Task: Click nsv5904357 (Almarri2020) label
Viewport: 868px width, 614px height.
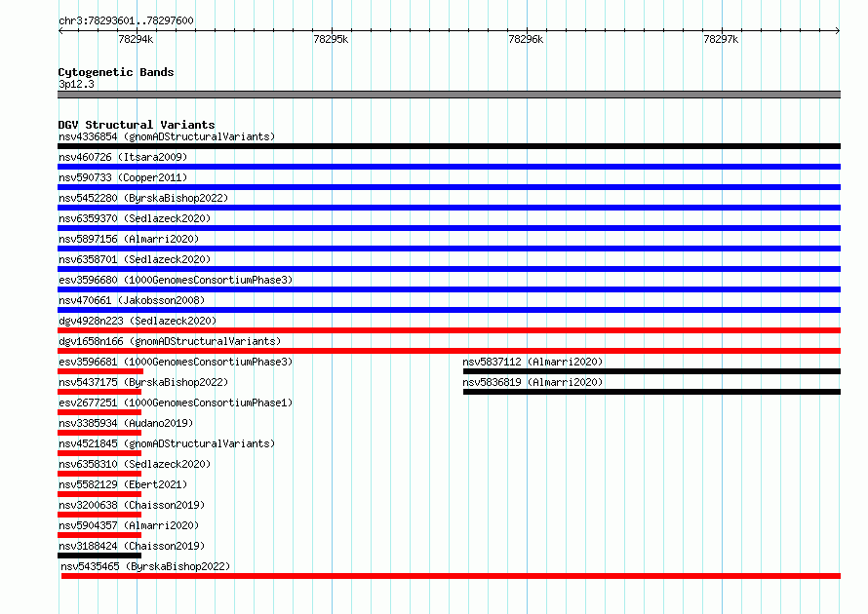Action: tap(129, 525)
